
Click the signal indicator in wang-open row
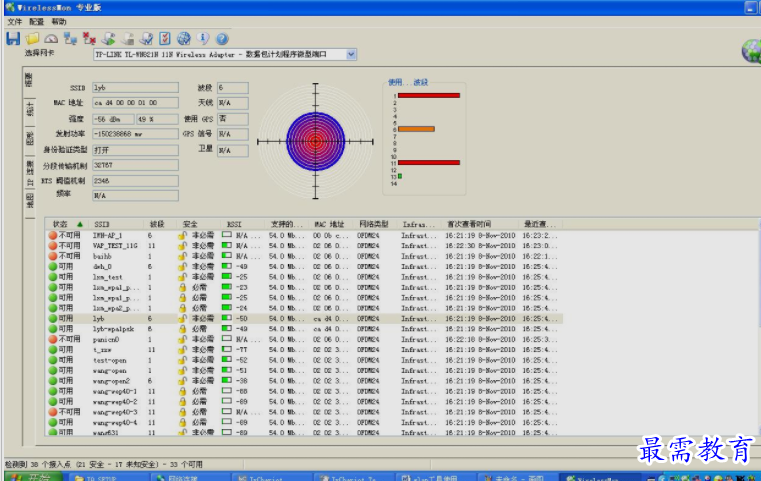(227, 370)
